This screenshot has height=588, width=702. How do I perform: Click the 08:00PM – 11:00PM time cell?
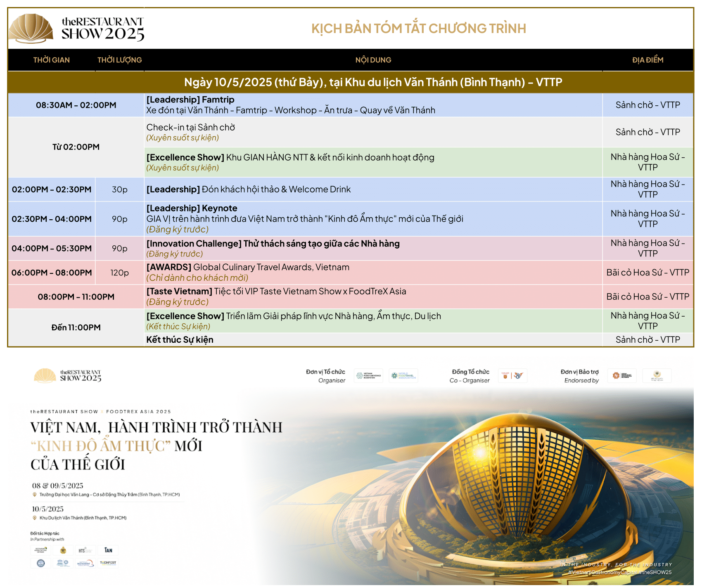pyautogui.click(x=76, y=296)
